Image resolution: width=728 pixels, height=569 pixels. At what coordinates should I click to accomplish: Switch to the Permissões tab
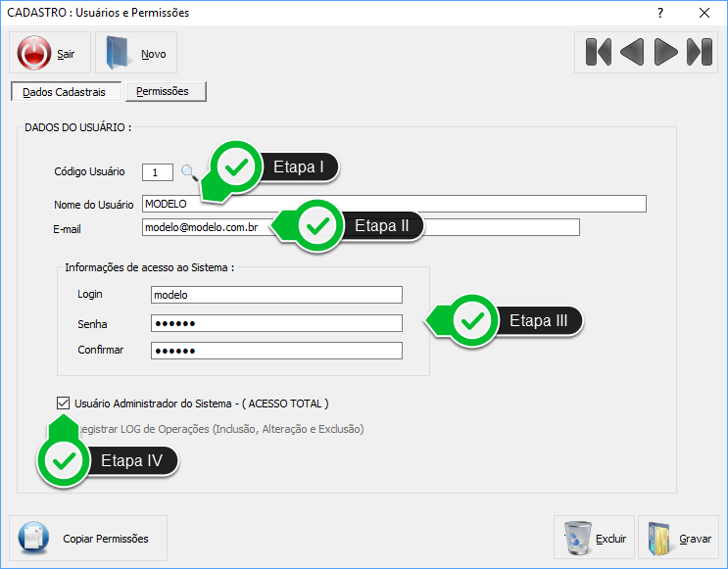coord(165,91)
